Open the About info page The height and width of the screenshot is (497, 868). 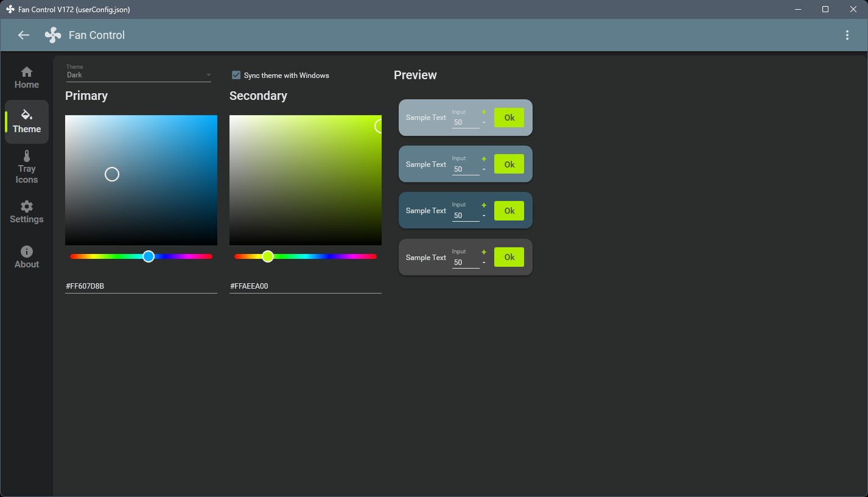(27, 257)
